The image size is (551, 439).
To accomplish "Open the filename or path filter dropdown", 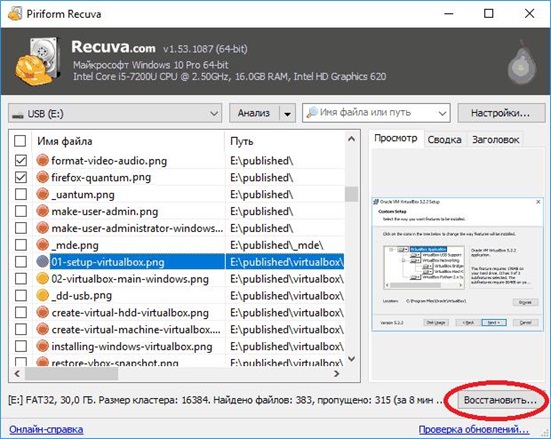I will click(x=442, y=113).
